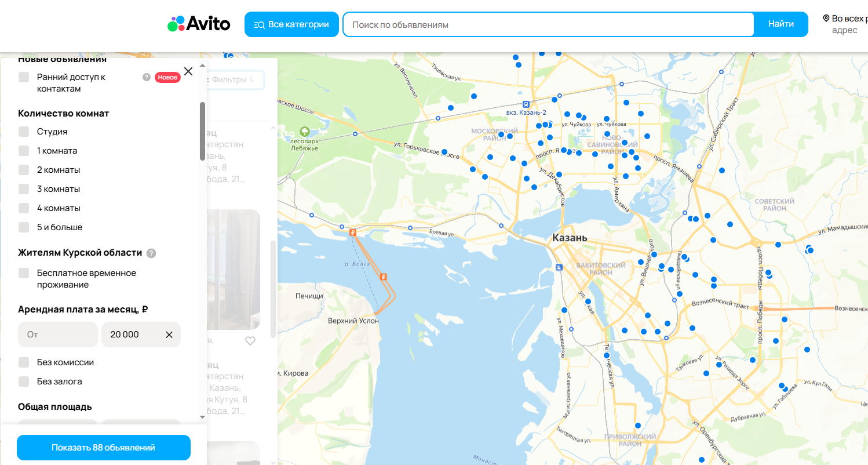
Task: Clear the 20 000 maximum price field
Action: 169,335
